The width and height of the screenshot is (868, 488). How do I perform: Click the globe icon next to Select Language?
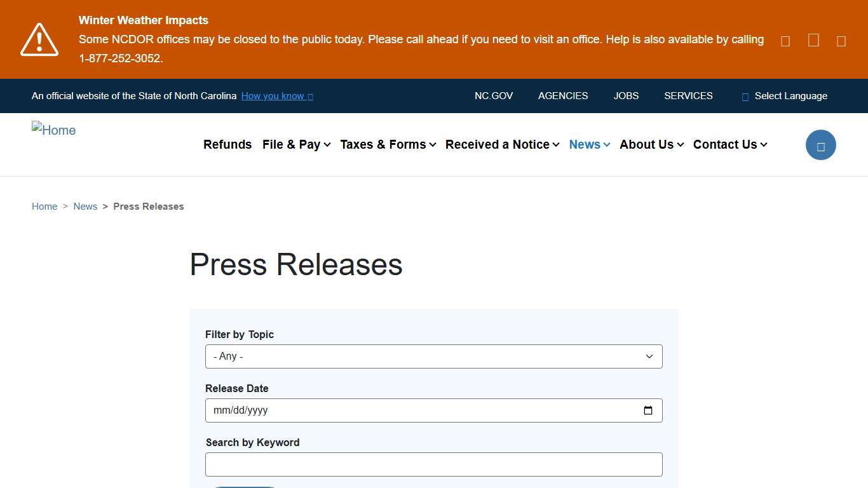[744, 96]
